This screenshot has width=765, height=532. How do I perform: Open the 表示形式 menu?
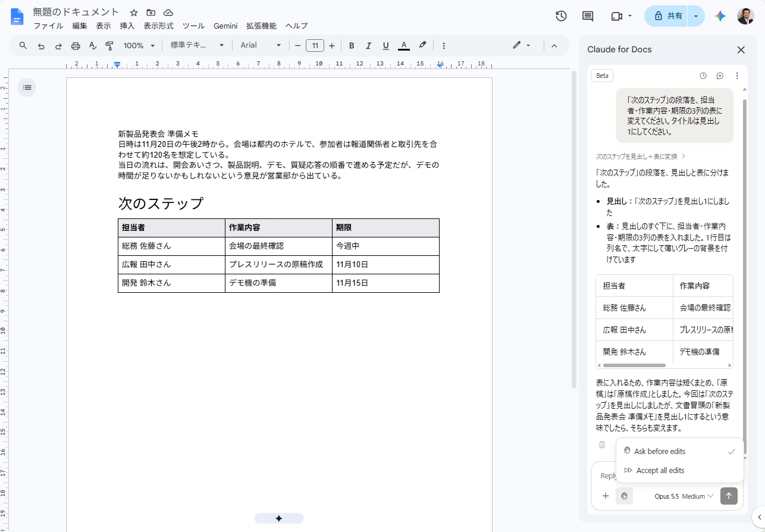[x=158, y=26]
